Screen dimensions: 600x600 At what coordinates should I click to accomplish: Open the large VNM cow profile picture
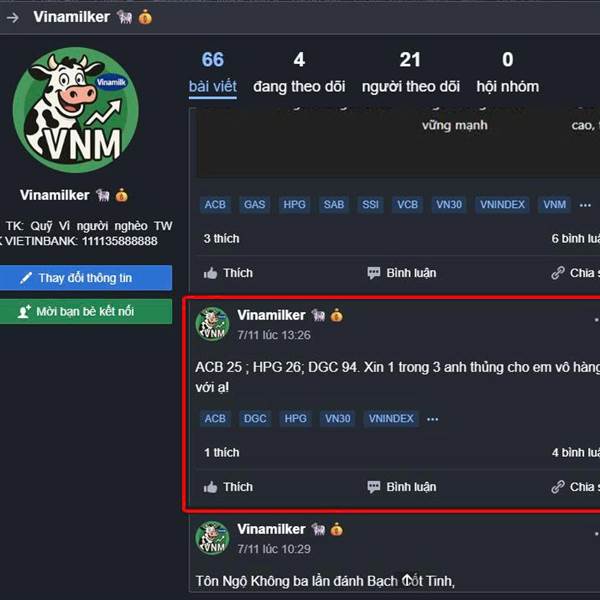pyautogui.click(x=76, y=110)
